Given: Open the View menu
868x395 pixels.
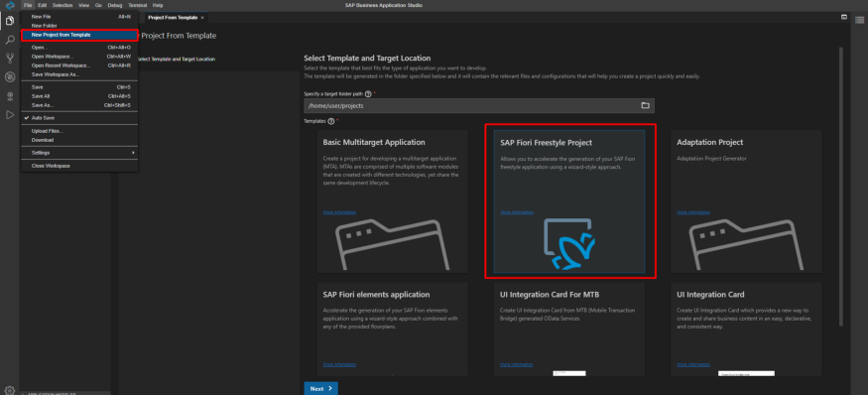Looking at the screenshot, I should pos(83,5).
